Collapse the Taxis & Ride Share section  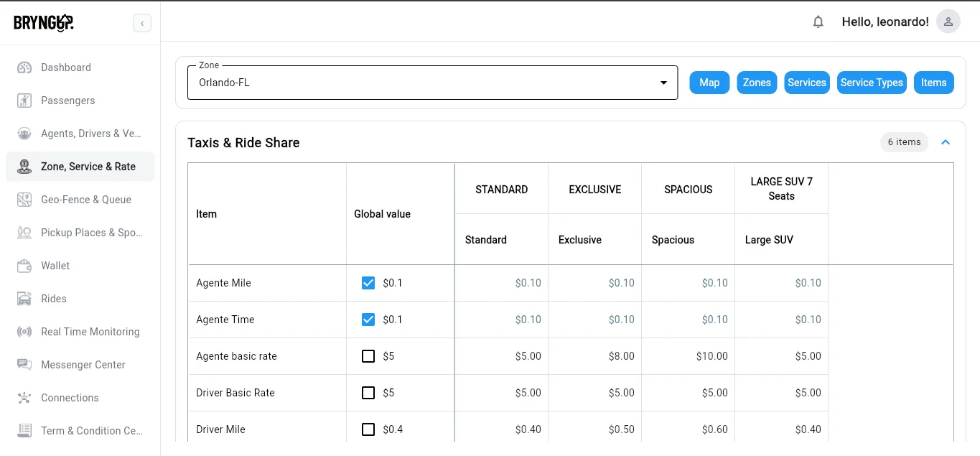point(946,142)
